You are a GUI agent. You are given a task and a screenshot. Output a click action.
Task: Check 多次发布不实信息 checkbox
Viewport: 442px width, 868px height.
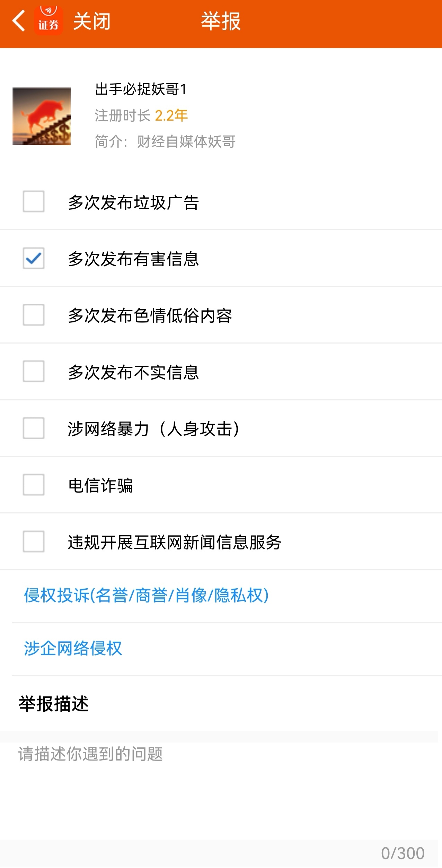(34, 371)
